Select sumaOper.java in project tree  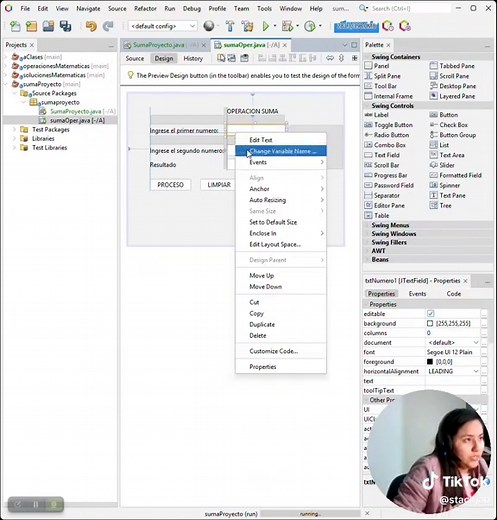[77, 120]
